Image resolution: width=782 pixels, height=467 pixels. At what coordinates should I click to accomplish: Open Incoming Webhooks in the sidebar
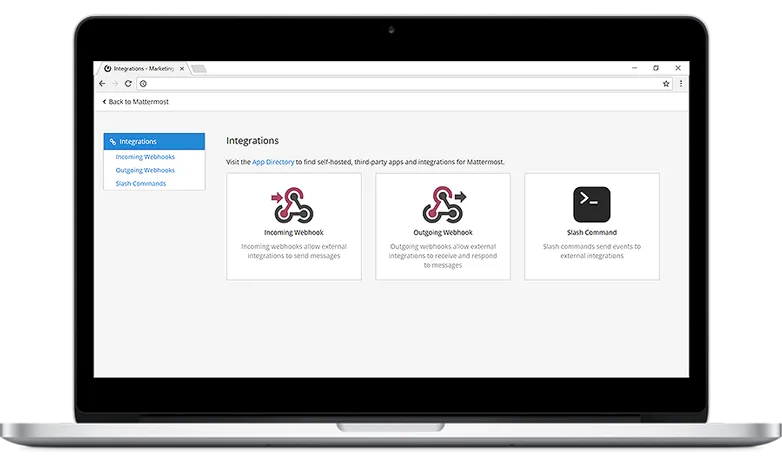coord(145,157)
